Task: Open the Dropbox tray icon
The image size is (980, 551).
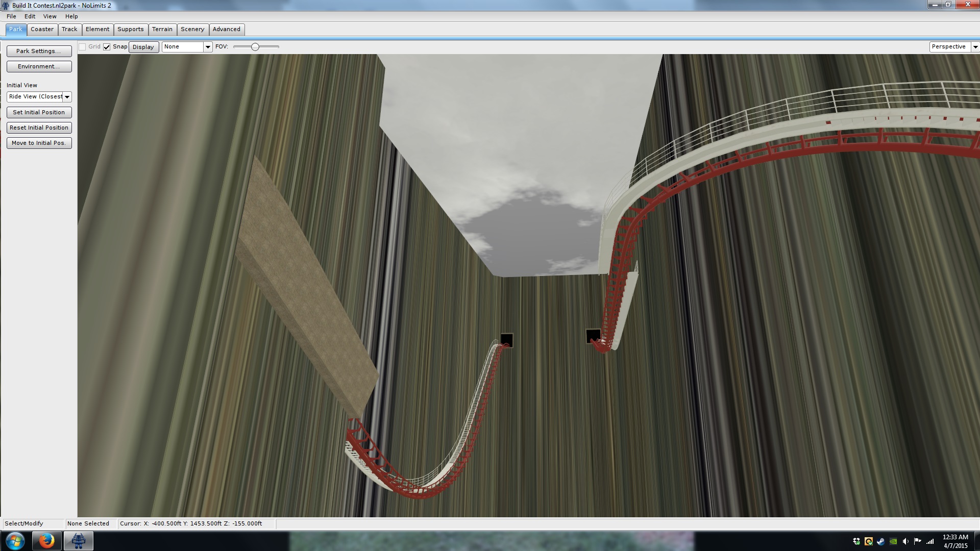Action: [x=856, y=541]
